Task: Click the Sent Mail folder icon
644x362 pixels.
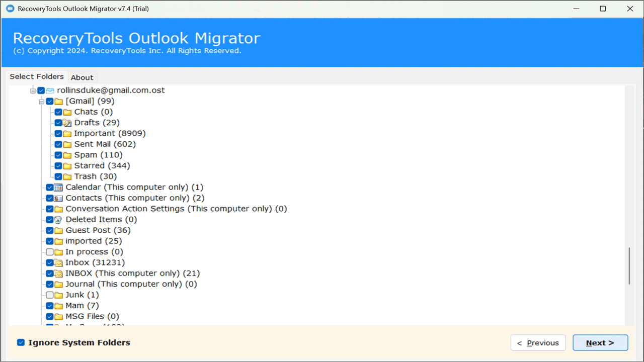Action: click(x=67, y=144)
